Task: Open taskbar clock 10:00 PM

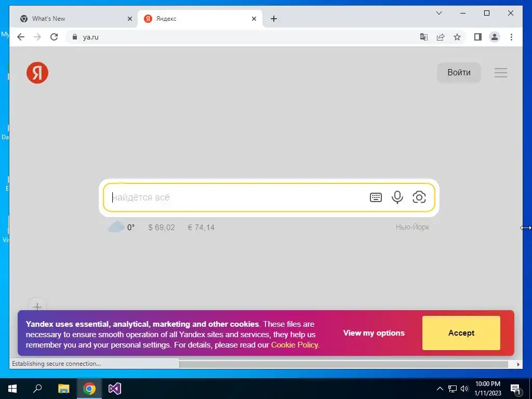Action: pyautogui.click(x=487, y=389)
